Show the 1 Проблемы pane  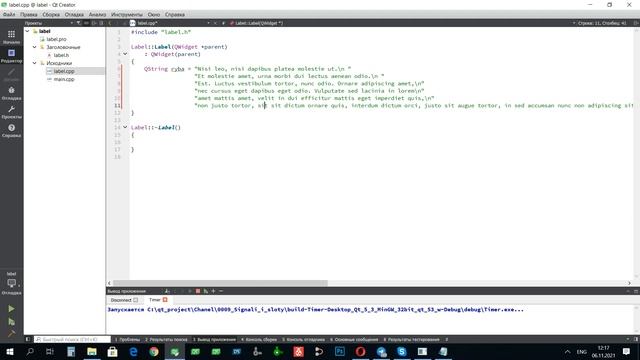[x=128, y=339]
